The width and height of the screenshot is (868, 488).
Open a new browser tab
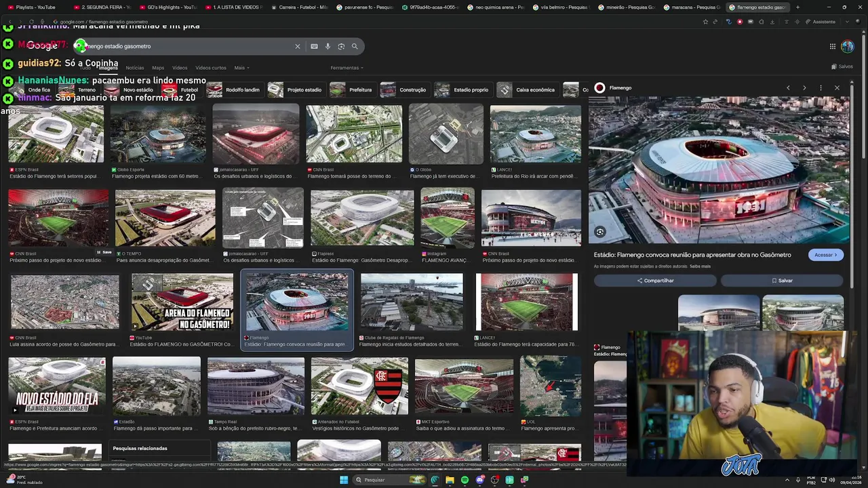(797, 7)
